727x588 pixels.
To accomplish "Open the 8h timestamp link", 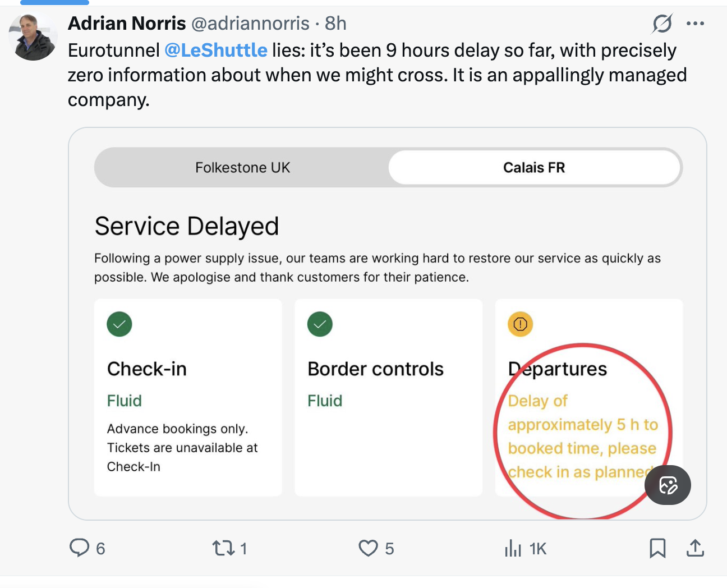I will [335, 24].
